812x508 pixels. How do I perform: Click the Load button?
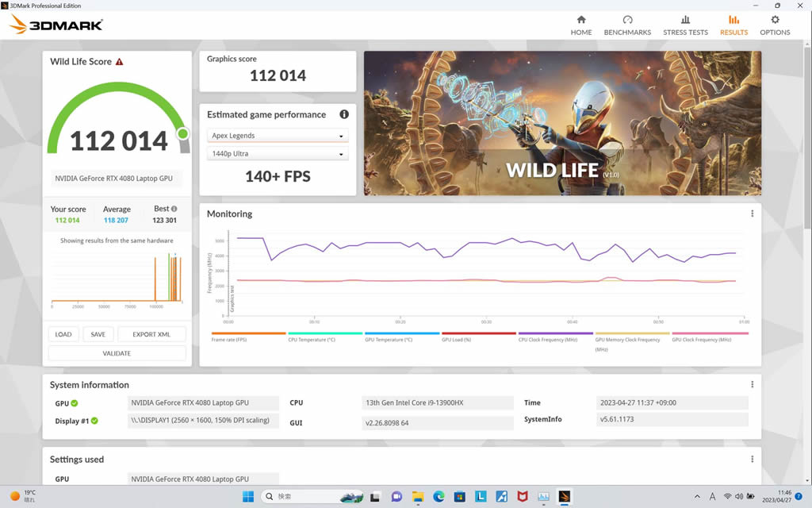pyautogui.click(x=63, y=334)
